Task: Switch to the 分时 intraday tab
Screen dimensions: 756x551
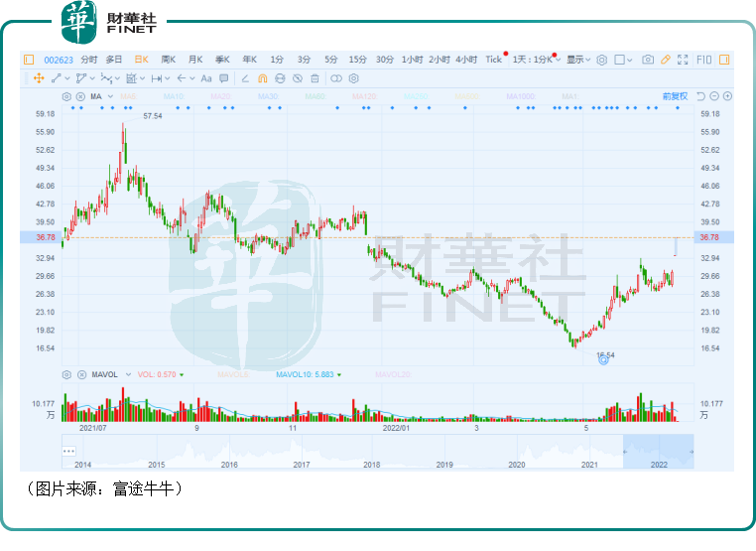Action: (x=88, y=60)
